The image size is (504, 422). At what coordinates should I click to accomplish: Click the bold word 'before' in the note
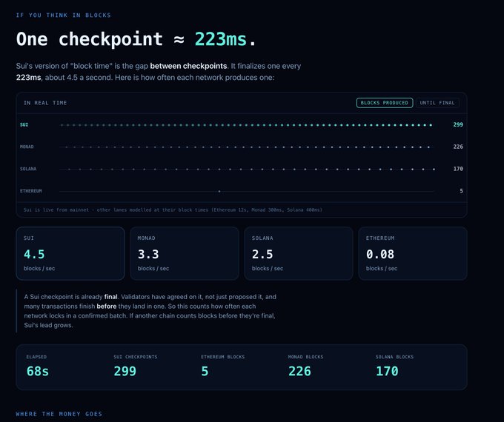[x=107, y=307]
